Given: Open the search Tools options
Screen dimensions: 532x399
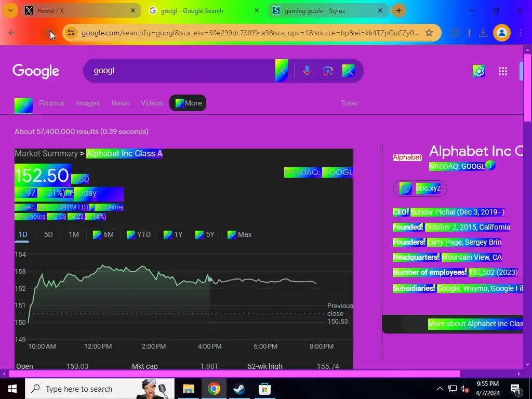Looking at the screenshot, I should click(349, 103).
